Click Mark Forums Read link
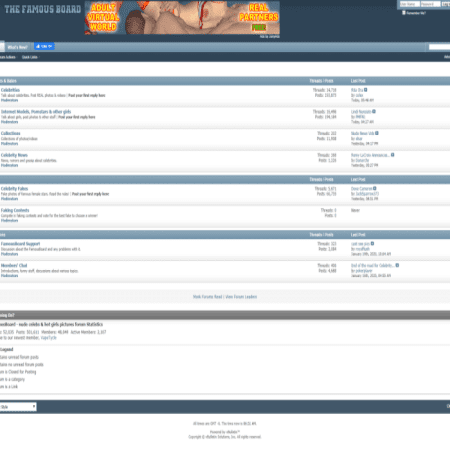The width and height of the screenshot is (450, 450). tap(207, 297)
